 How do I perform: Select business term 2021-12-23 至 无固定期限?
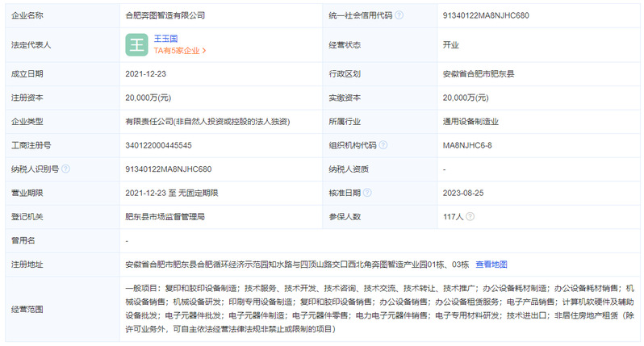tap(172, 193)
